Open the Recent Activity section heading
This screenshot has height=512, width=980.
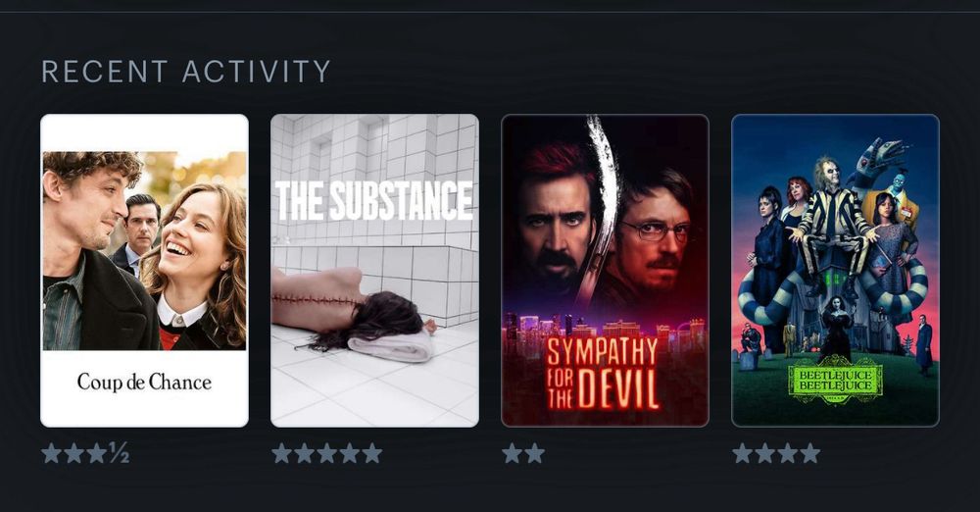tap(185, 72)
